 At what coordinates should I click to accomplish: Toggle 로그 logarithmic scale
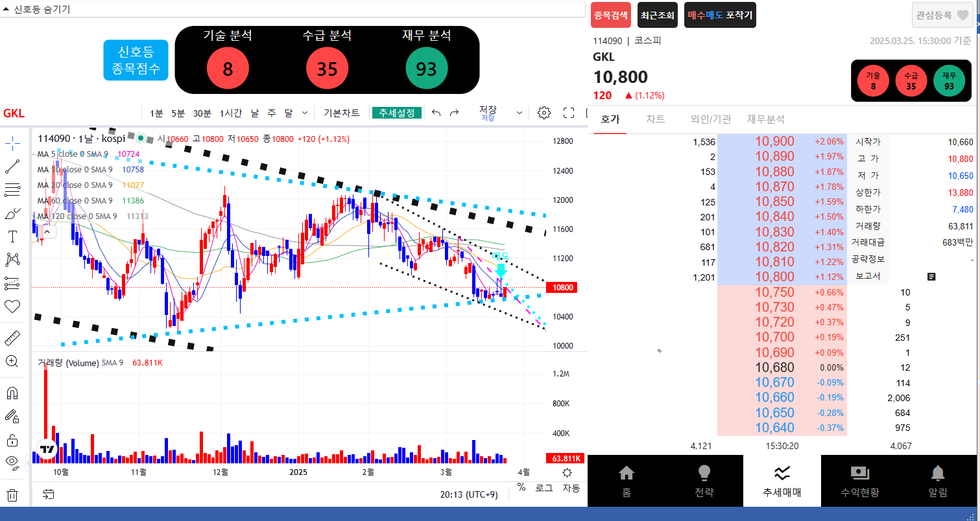click(x=544, y=488)
